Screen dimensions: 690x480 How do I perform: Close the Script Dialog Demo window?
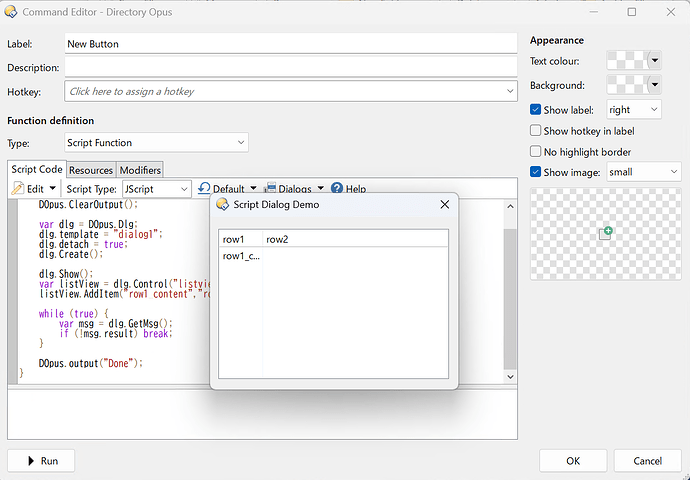point(445,204)
